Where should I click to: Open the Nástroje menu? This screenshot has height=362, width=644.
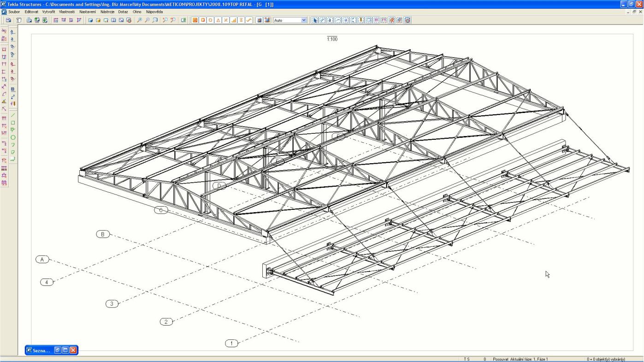tap(107, 12)
